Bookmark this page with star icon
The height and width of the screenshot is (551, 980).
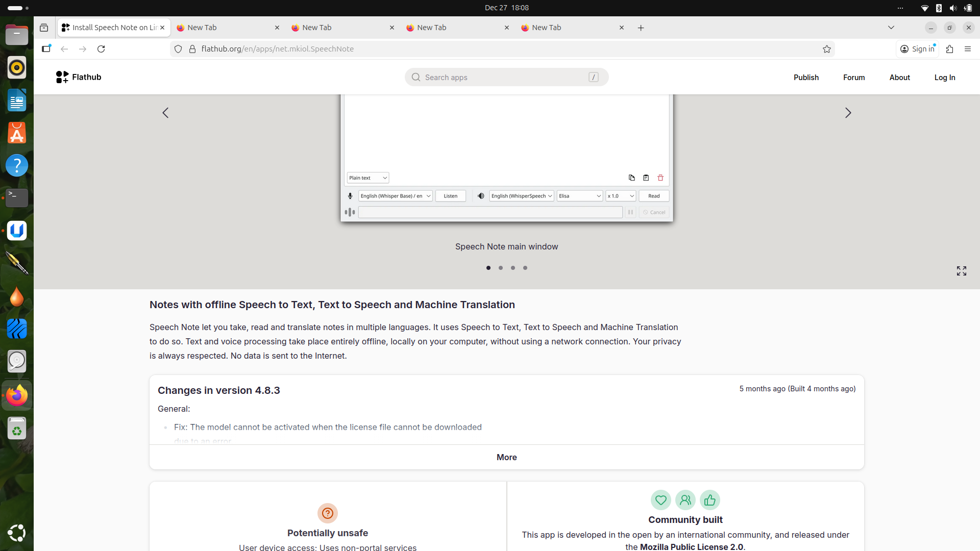point(826,49)
